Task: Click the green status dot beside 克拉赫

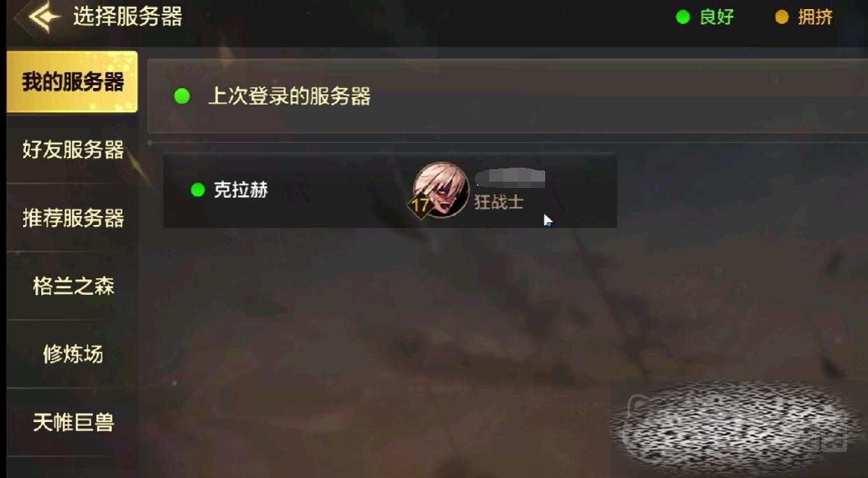Action: pyautogui.click(x=198, y=190)
